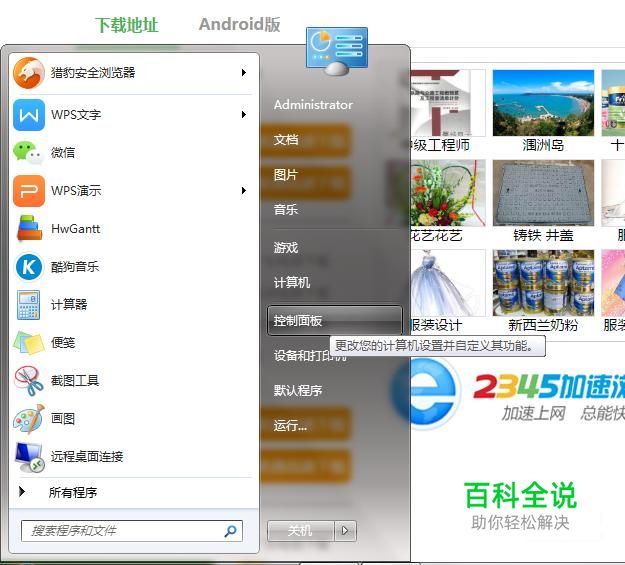
Task: Open the 涠洲岛 island thumbnail
Action: tap(543, 103)
